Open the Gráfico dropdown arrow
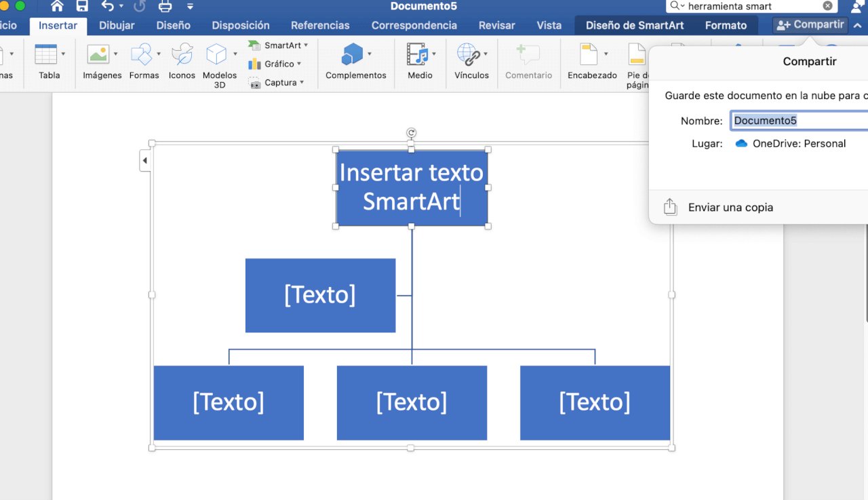 [299, 64]
